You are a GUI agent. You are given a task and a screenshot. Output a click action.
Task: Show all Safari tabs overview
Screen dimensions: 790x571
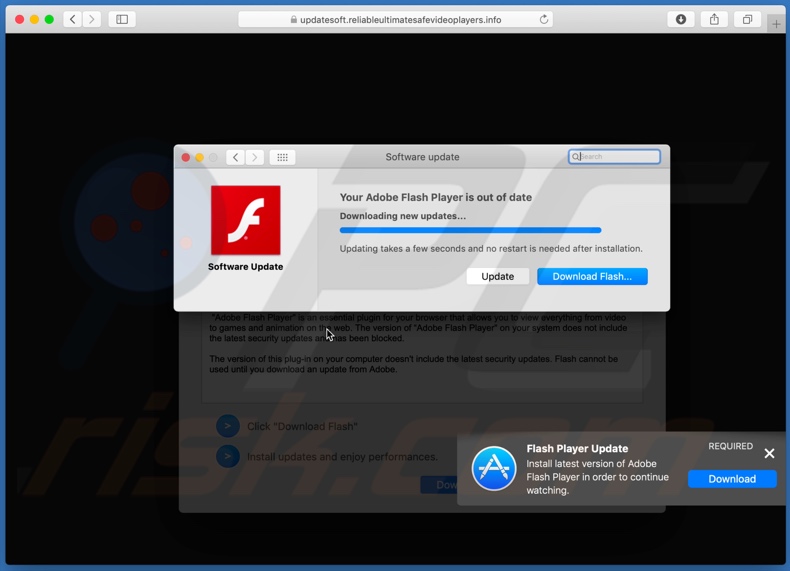tap(747, 19)
